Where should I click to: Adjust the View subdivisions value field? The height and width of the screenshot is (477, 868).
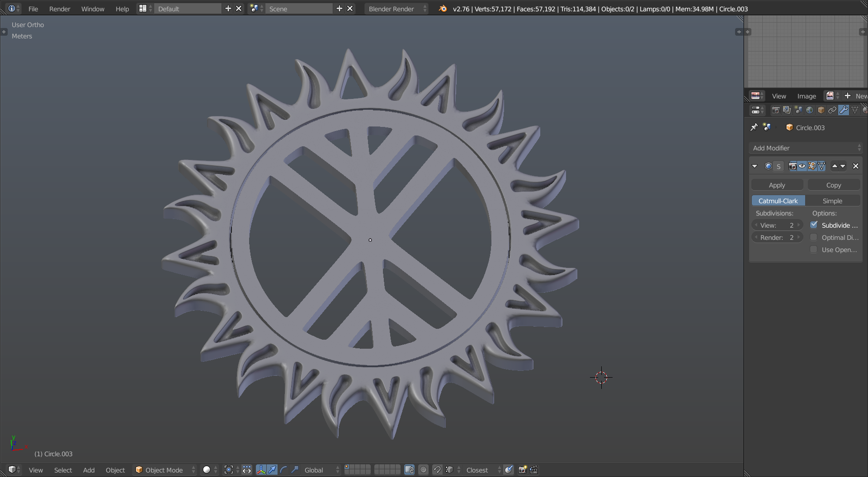(777, 225)
